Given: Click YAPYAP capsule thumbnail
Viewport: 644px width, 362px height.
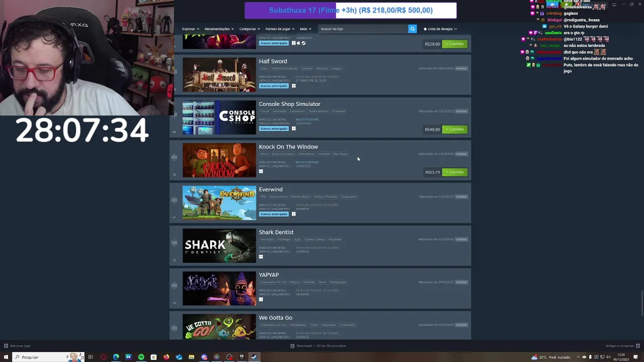Looking at the screenshot, I should [219, 288].
